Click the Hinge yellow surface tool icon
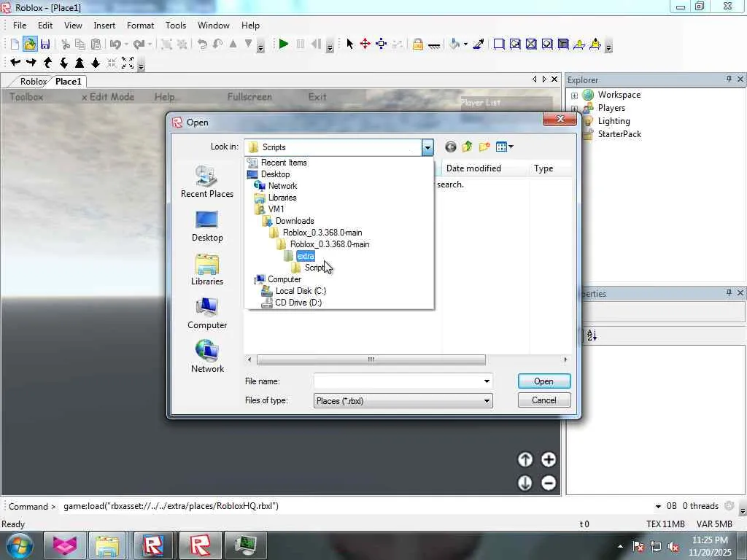Image resolution: width=747 pixels, height=560 pixels. coord(578,44)
